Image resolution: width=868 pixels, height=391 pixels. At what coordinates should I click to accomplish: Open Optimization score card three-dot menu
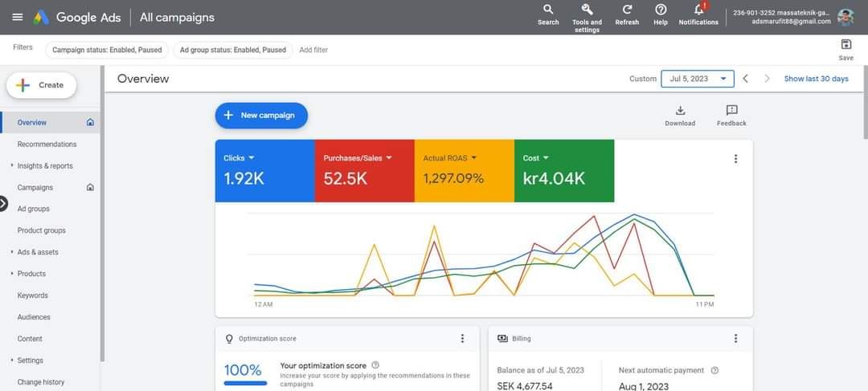[462, 339]
